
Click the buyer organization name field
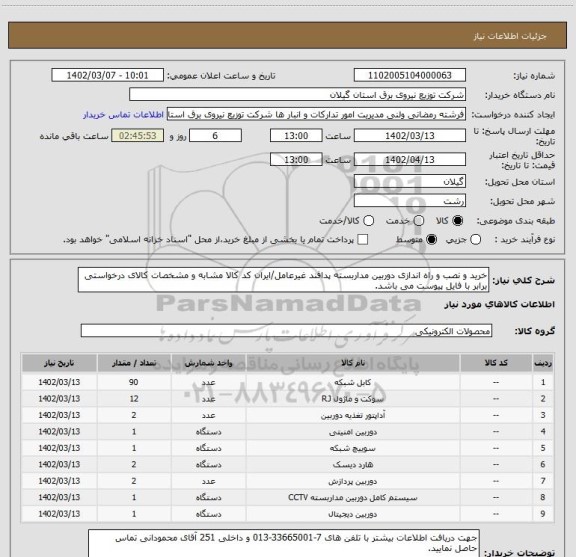298,95
